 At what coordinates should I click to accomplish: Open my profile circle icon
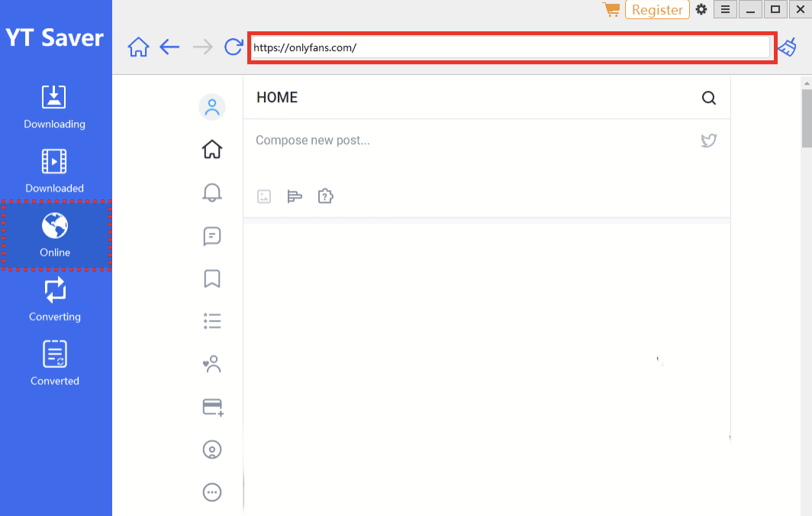click(x=212, y=450)
